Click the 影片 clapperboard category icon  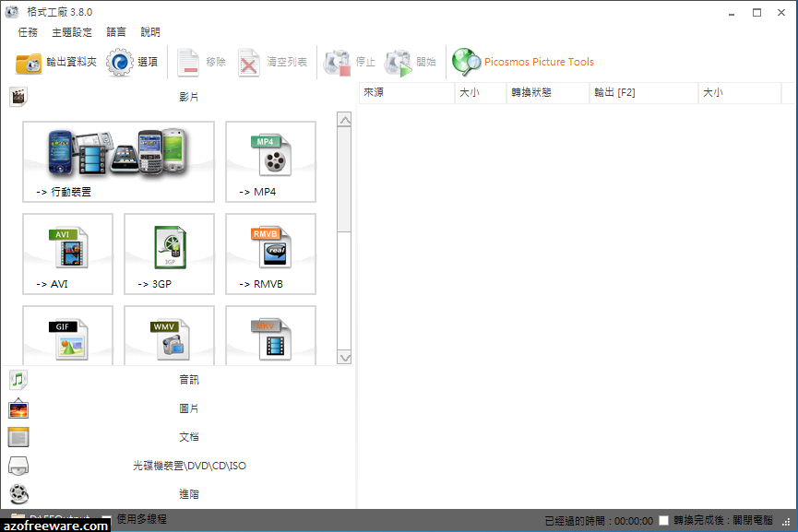tap(18, 97)
